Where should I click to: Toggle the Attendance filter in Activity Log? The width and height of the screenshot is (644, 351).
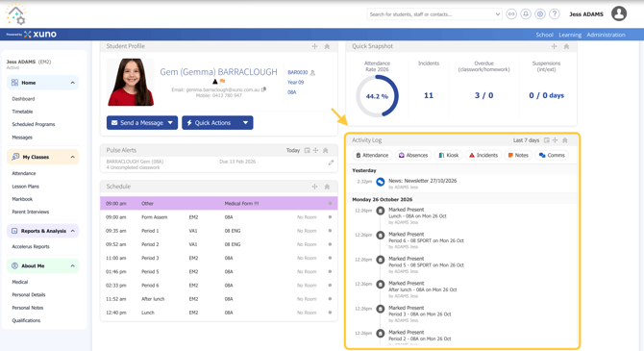click(x=372, y=156)
